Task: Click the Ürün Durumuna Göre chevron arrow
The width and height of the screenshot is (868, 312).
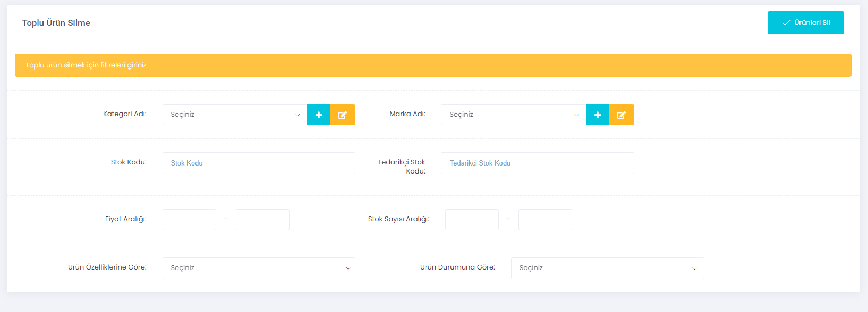Action: click(694, 268)
